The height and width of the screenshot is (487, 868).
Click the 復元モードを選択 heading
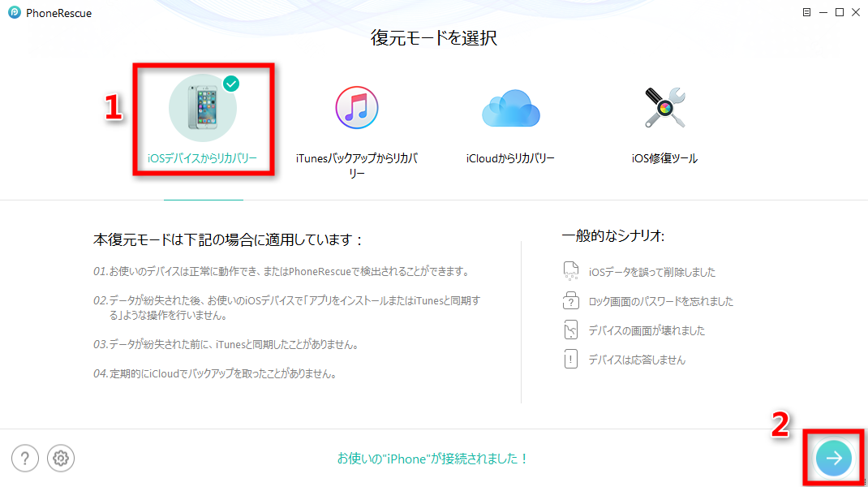[x=433, y=37]
